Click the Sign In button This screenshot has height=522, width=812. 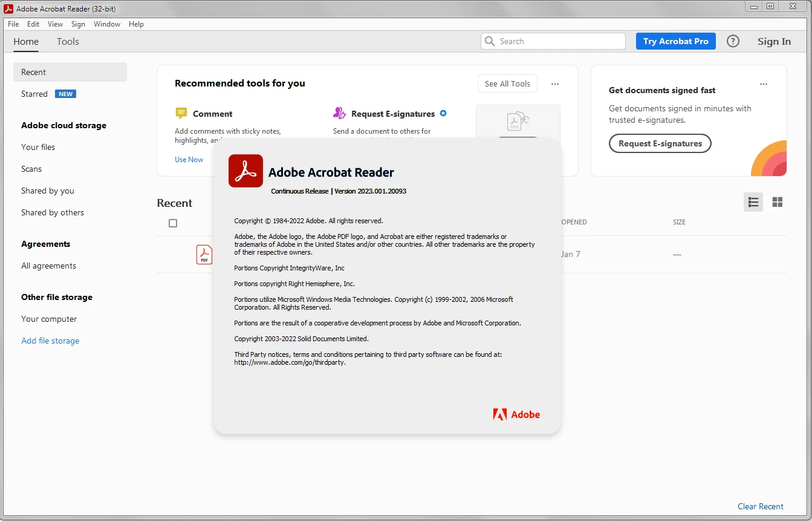[x=774, y=41]
